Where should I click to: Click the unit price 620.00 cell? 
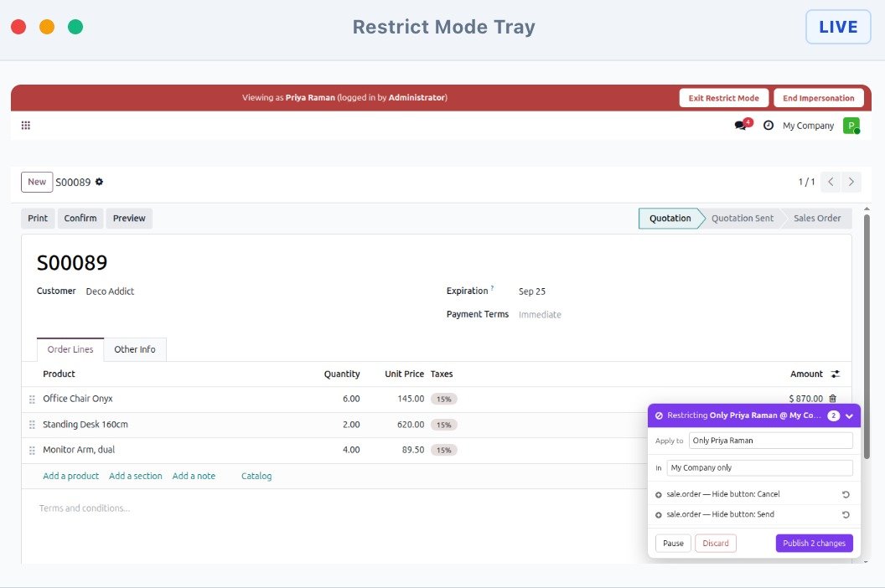coord(411,425)
